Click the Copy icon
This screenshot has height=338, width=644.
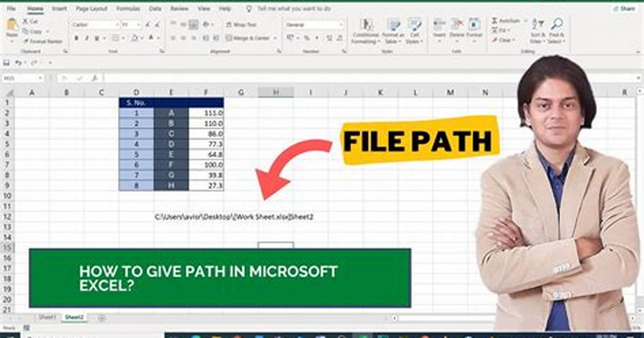click(x=25, y=31)
